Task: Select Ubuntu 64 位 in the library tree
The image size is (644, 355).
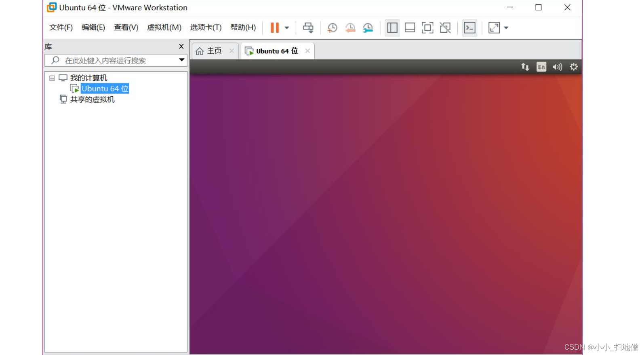Action: tap(105, 89)
